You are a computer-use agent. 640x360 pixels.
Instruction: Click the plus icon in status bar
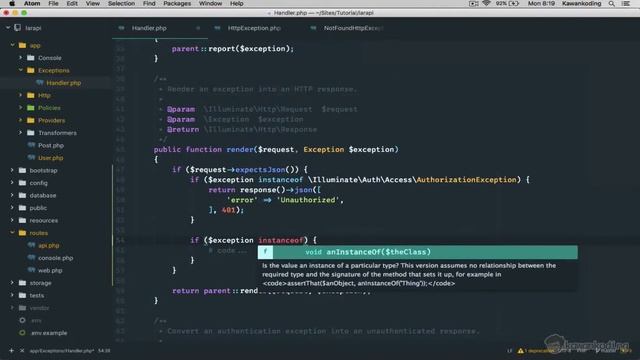11,351
